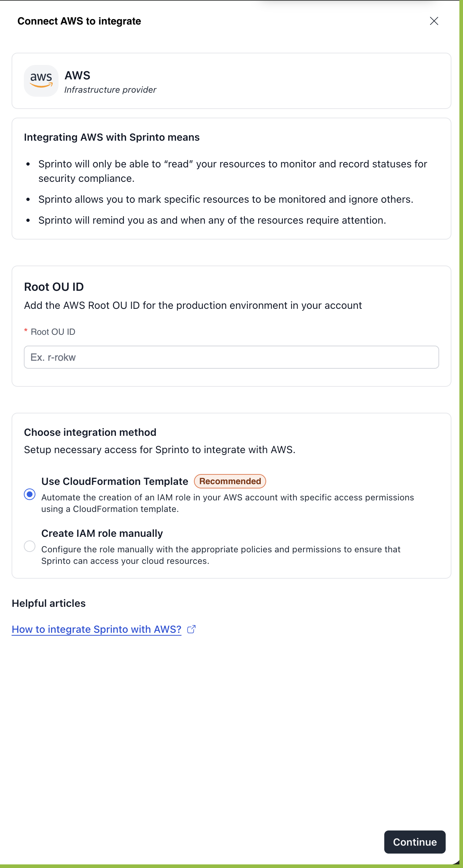463x868 pixels.
Task: Click the Connect AWS to integrate title
Action: 79,21
